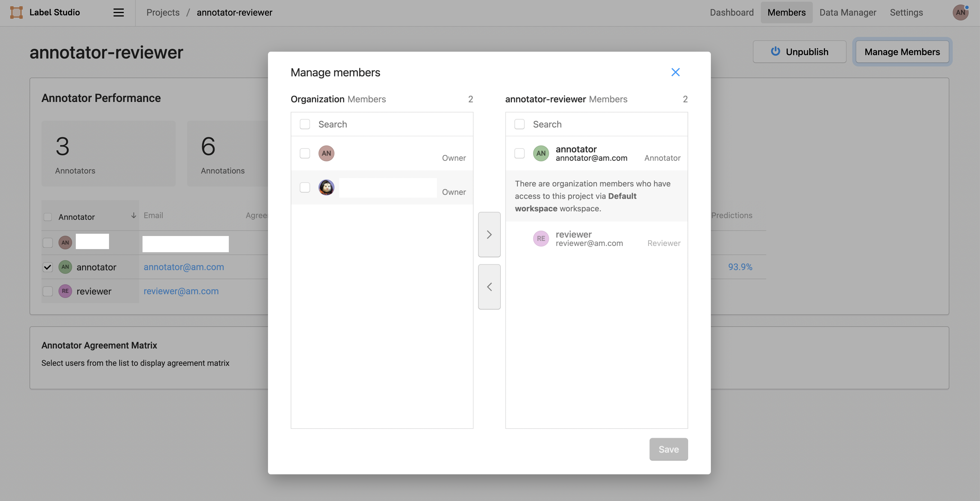980x501 pixels.
Task: Click the left arrow to remove members
Action: [489, 287]
